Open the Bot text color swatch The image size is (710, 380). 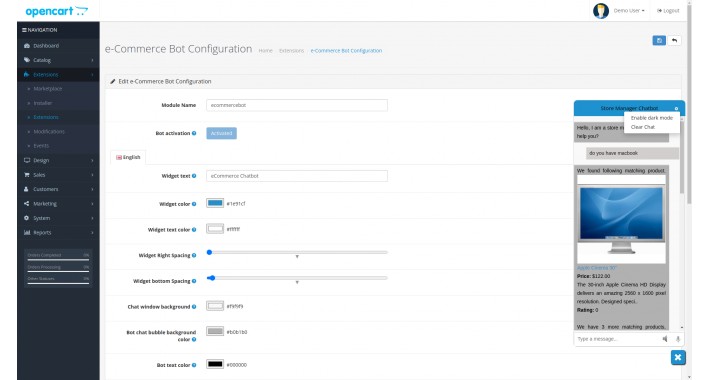[x=215, y=364]
